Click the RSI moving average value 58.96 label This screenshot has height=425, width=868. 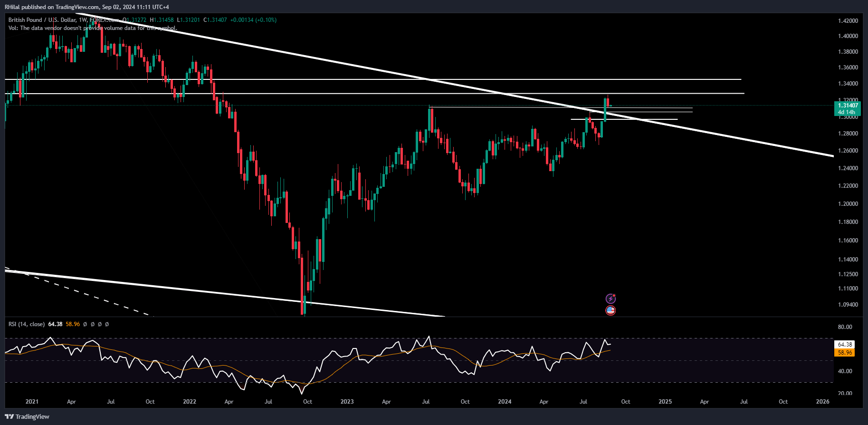pos(845,353)
